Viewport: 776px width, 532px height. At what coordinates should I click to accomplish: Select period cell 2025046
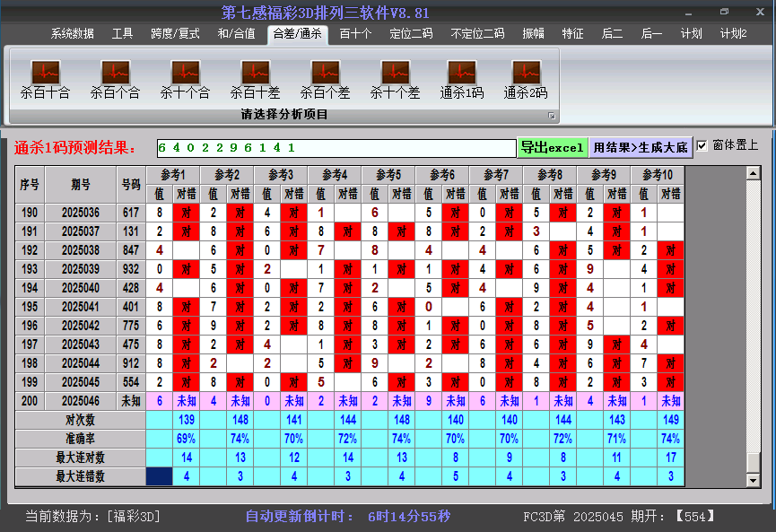81,401
